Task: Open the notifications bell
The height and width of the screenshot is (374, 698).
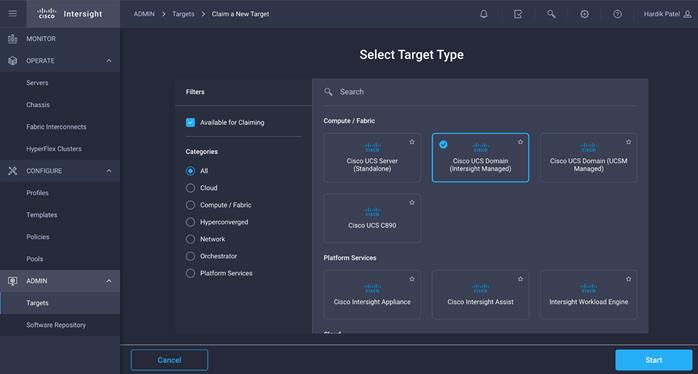Action: [x=484, y=14]
